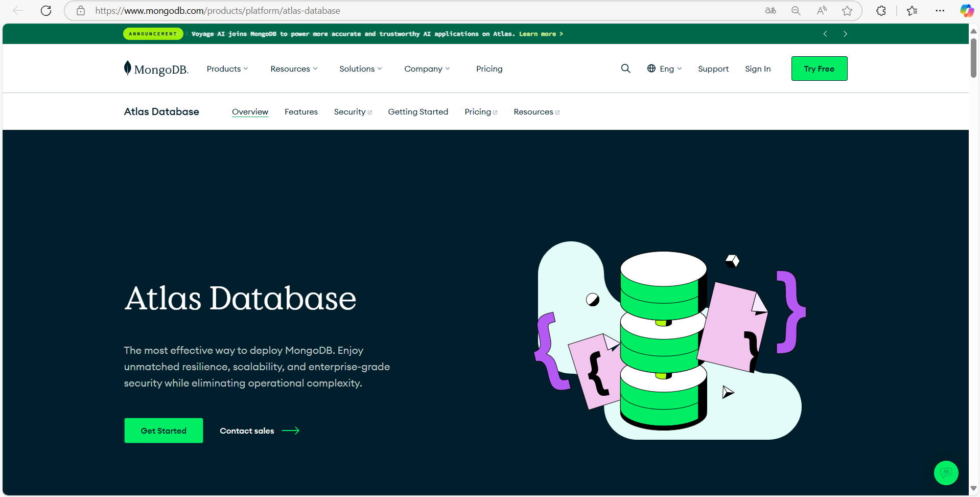This screenshot has width=980, height=497.
Task: Open the browser extensions puzzle icon
Action: click(x=881, y=11)
